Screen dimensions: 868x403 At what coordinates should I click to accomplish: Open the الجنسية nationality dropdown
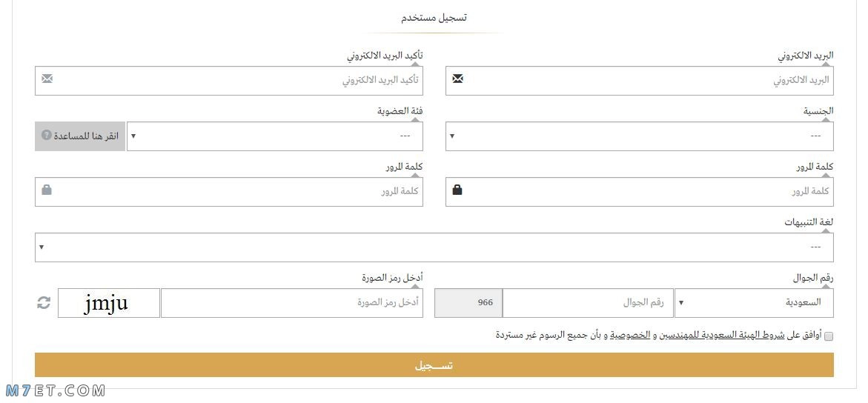640,136
